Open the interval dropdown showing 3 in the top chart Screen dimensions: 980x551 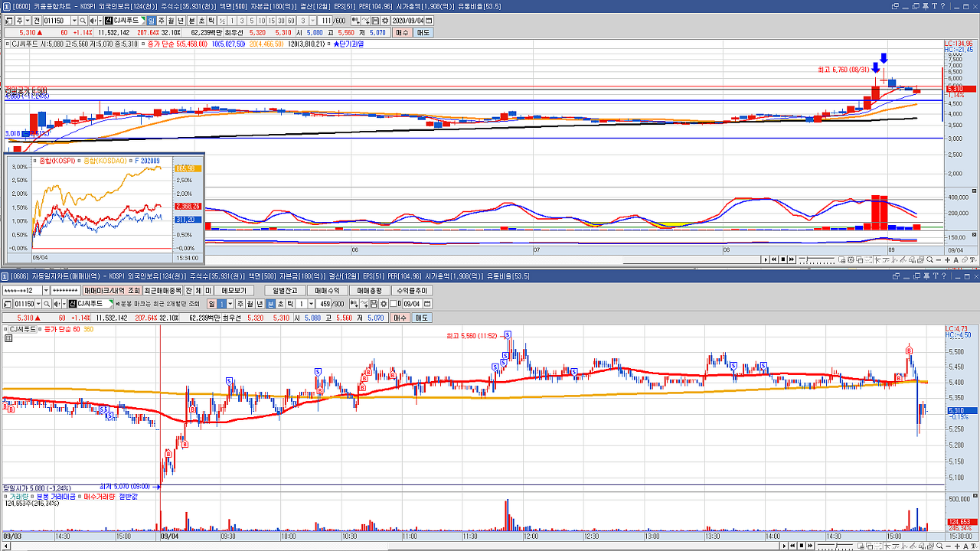point(313,21)
